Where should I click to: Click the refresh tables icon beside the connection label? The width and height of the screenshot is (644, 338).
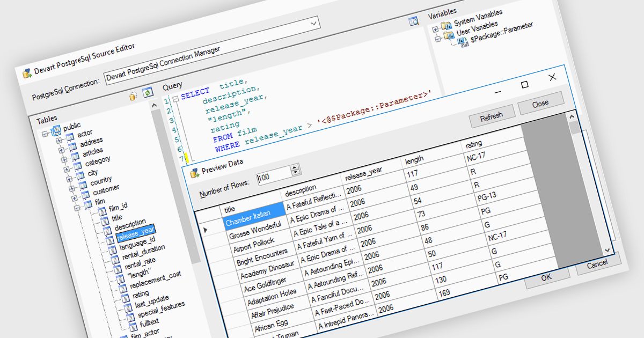tap(148, 92)
